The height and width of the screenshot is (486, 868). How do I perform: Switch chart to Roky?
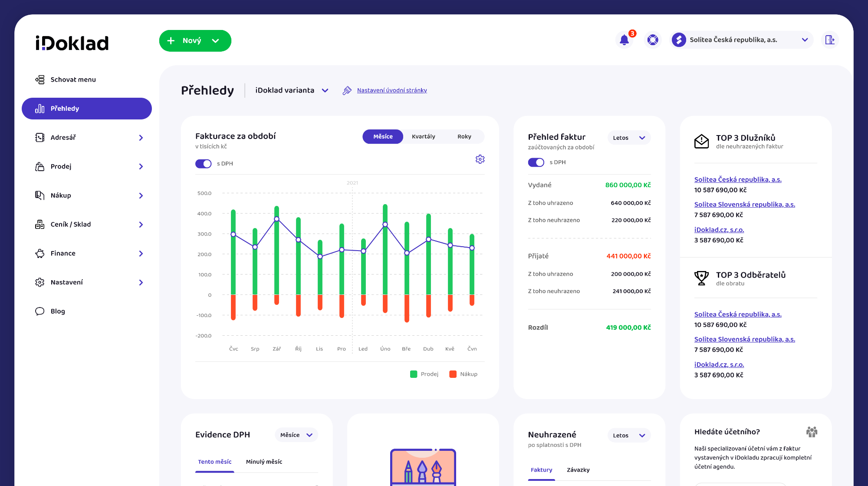coord(464,136)
